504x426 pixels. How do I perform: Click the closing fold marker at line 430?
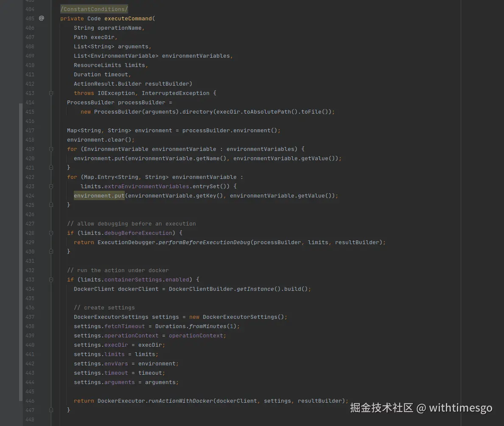(51, 251)
